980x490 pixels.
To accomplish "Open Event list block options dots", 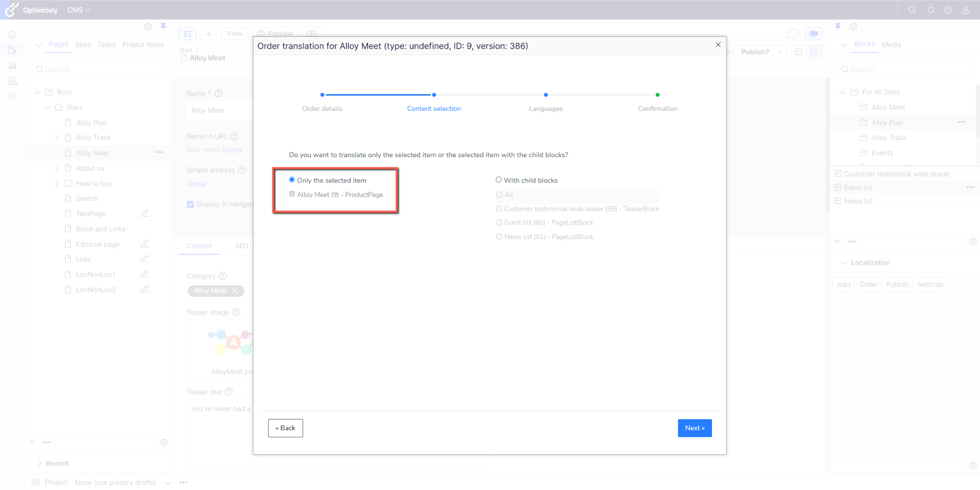I will [970, 187].
